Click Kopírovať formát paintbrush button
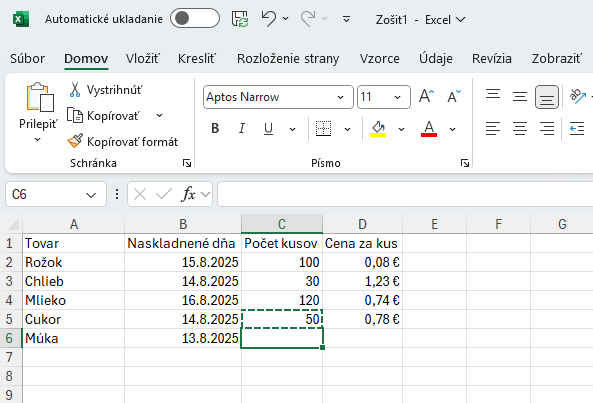 pos(123,142)
